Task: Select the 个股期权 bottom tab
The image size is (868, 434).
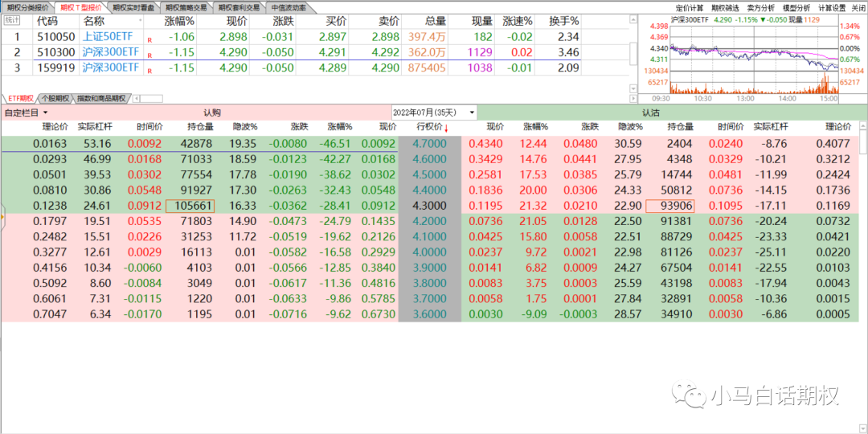Action: pos(55,98)
